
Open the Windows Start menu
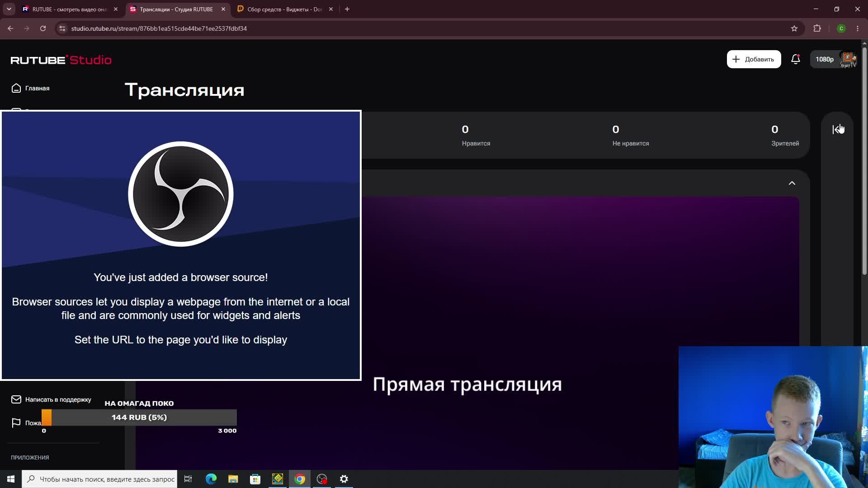coord(11,479)
